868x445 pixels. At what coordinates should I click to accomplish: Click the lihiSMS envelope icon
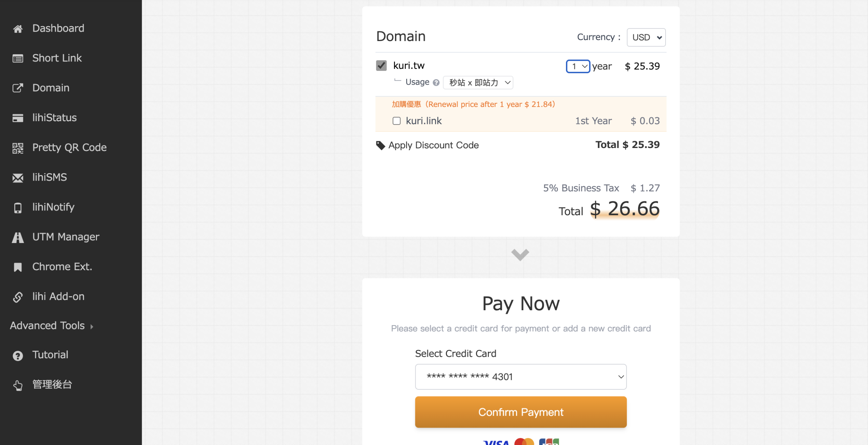pyautogui.click(x=18, y=178)
